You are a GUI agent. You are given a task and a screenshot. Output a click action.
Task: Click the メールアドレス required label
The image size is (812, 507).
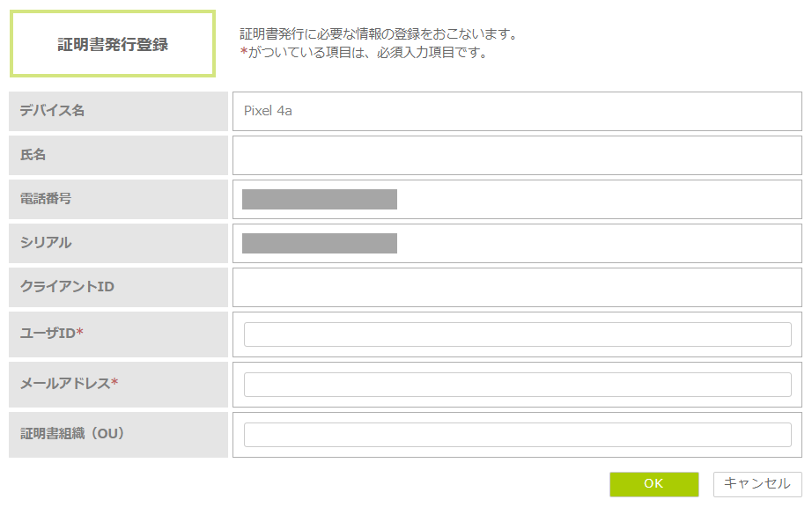69,383
